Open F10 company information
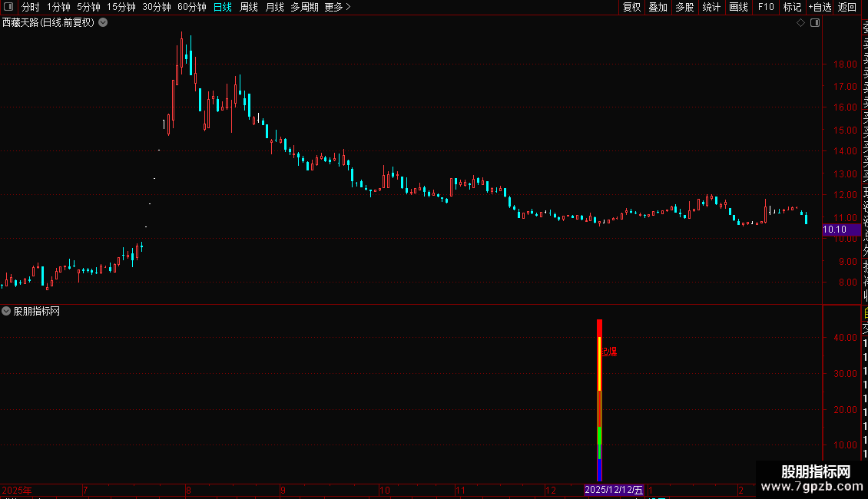868x499 pixels. tap(766, 7)
